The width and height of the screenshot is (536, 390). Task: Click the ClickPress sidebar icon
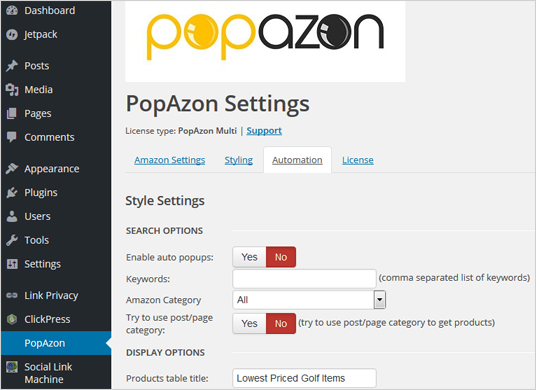click(x=12, y=319)
